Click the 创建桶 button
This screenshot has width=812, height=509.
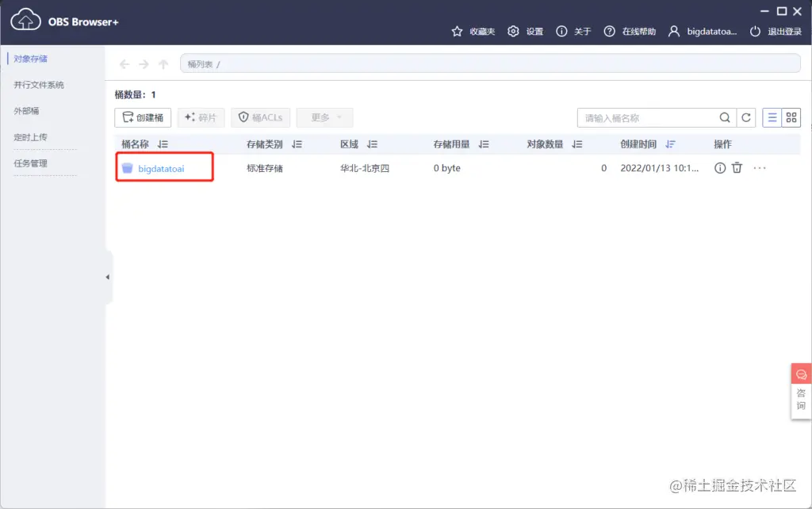point(143,117)
